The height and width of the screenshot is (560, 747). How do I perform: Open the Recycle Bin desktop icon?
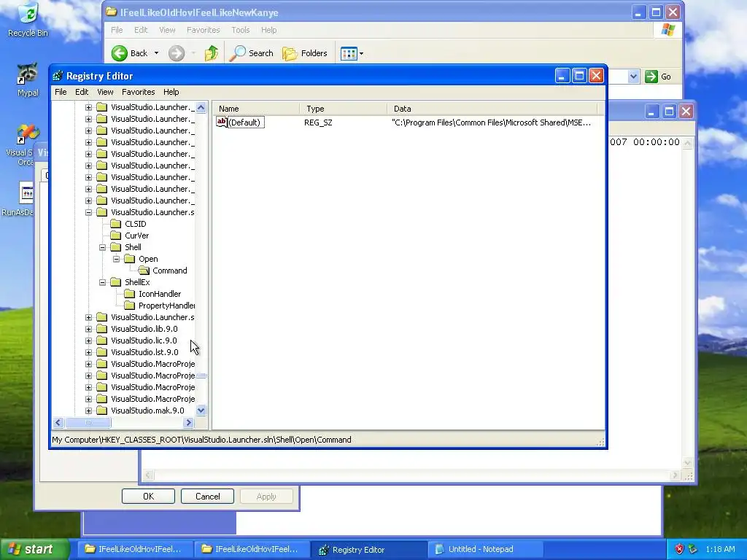[28, 19]
